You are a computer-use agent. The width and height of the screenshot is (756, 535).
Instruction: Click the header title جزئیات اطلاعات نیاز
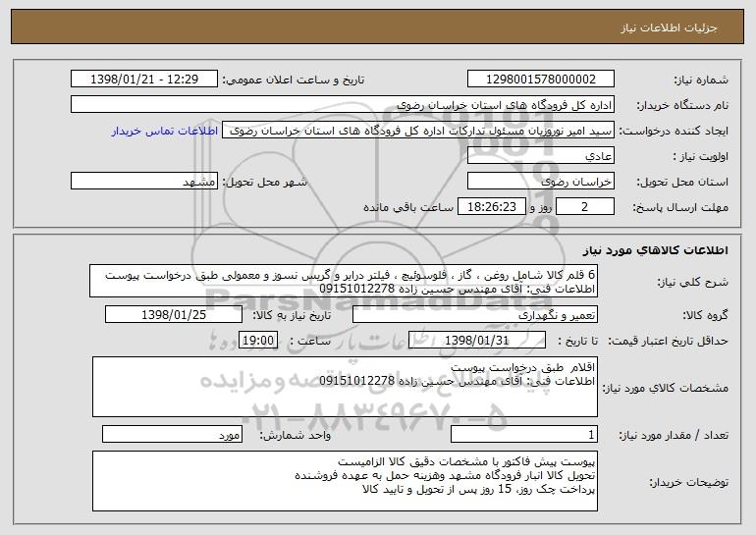pos(669,27)
